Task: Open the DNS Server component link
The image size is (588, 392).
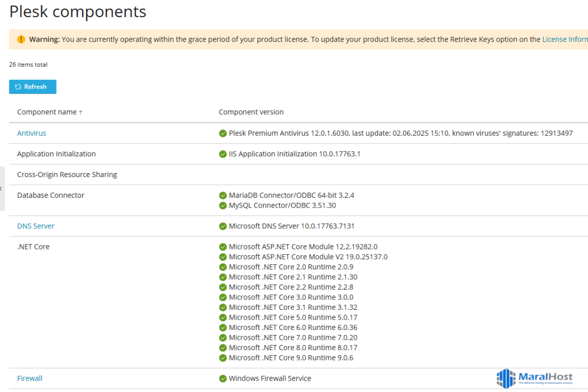Action: tap(36, 226)
